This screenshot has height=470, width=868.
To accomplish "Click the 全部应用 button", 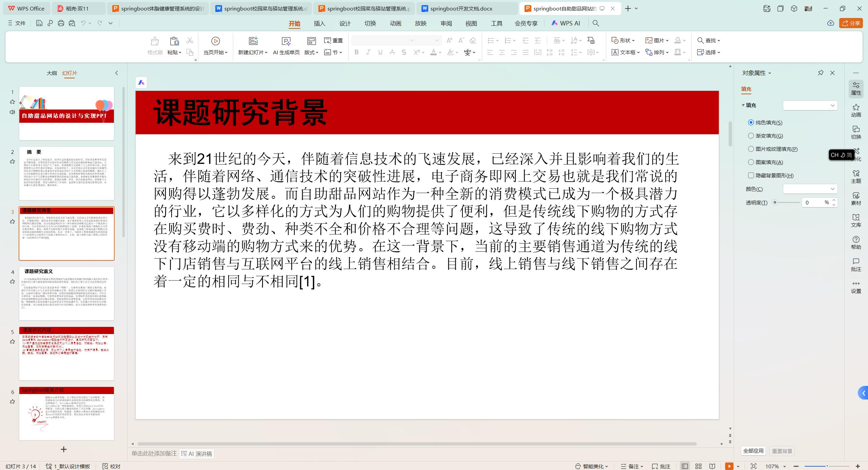I will tap(753, 451).
